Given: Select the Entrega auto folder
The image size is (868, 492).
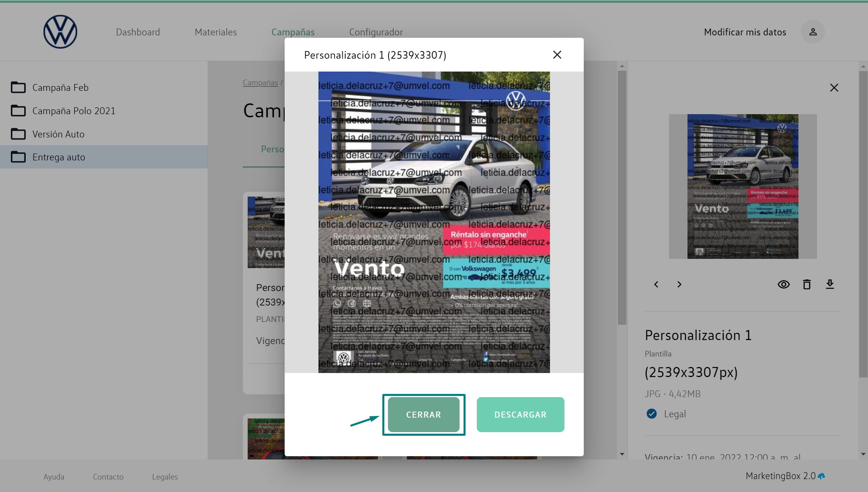Looking at the screenshot, I should coord(59,157).
